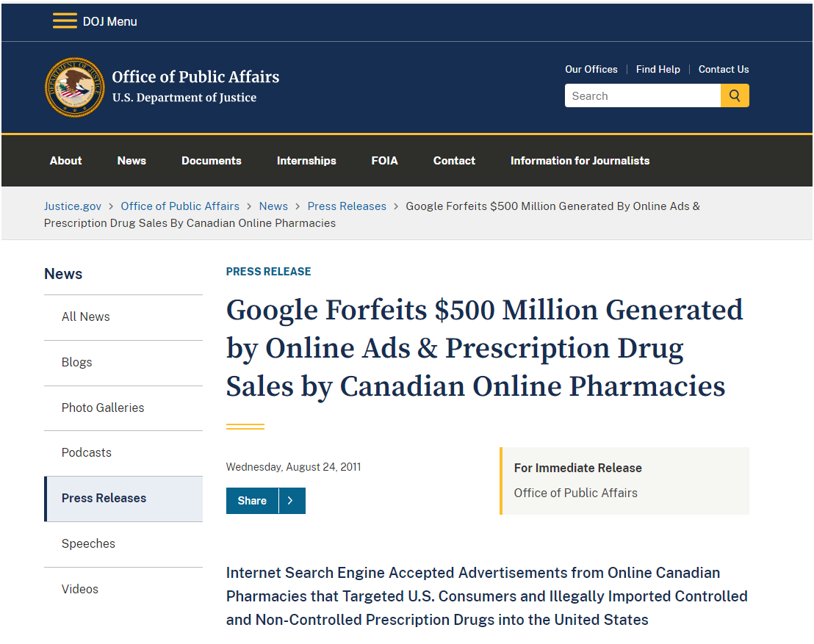Select Photo Galleries in the sidebar
Screen dimensions: 814x644
pos(123,408)
